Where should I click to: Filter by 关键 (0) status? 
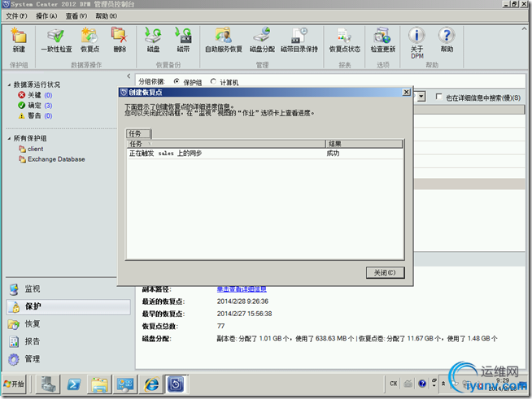coord(35,95)
